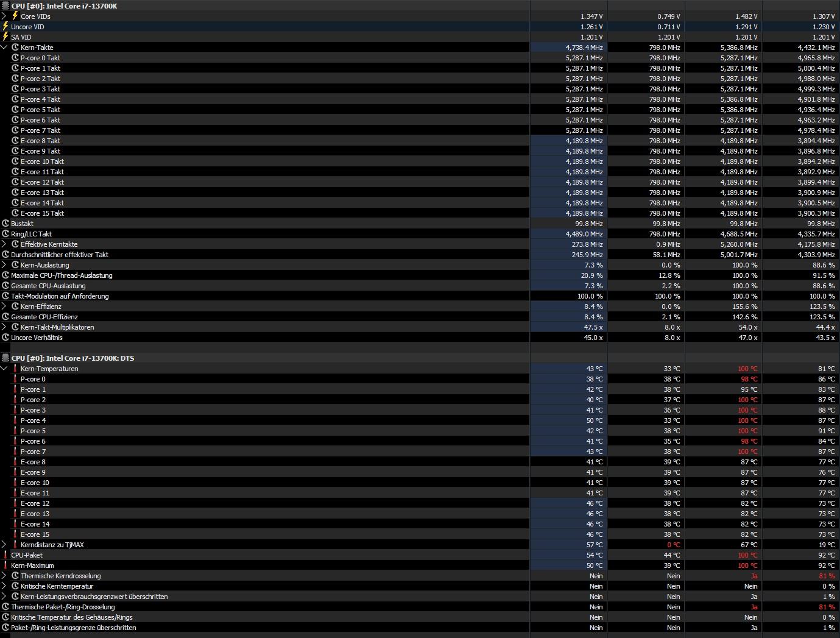Select Takt-Modulation auf Anforderung row
This screenshot has width=840, height=638.
click(x=420, y=296)
